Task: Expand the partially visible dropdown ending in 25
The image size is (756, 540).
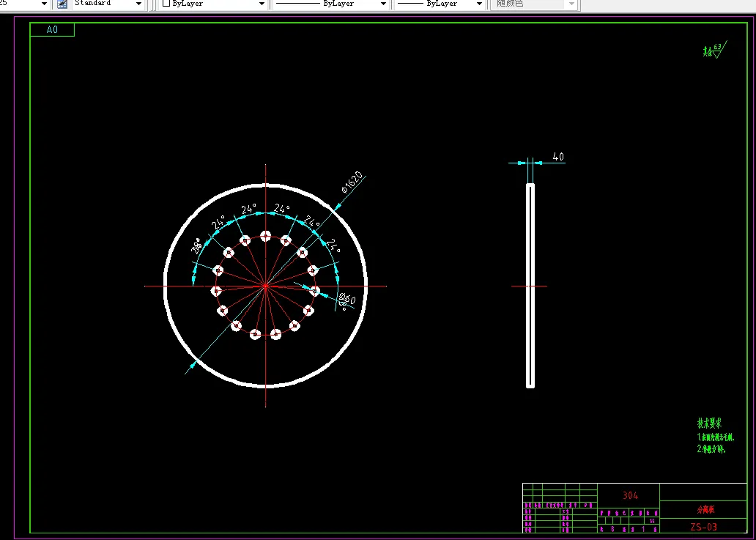Action: [45, 4]
